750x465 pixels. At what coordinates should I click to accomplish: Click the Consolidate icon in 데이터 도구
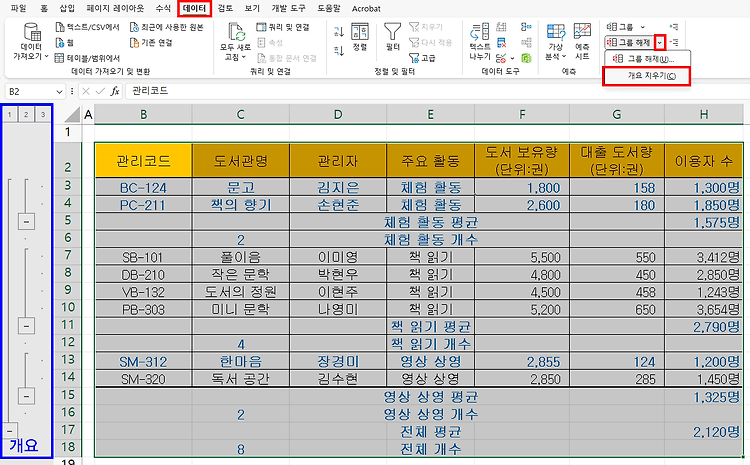click(x=526, y=27)
